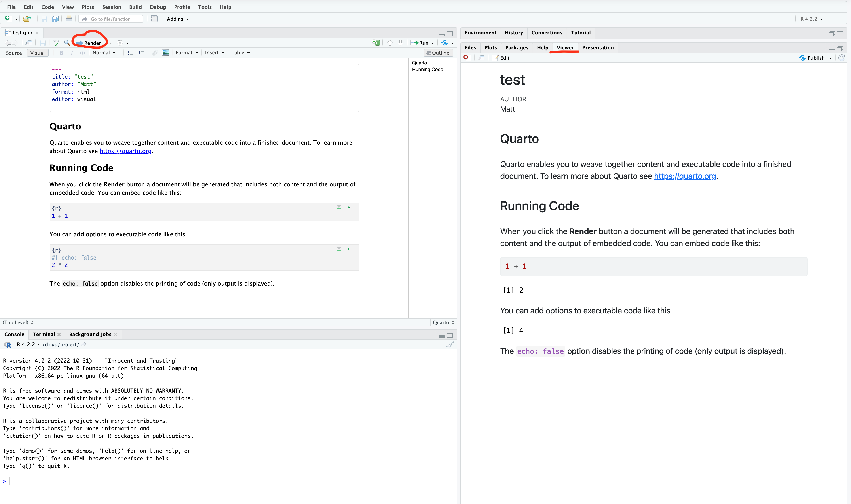Image resolution: width=851 pixels, height=504 pixels.
Task: Open the Code menu
Action: (x=47, y=7)
